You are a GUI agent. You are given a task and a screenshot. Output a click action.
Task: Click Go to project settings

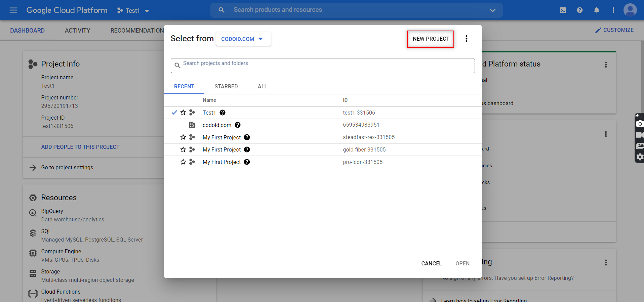[x=67, y=167]
